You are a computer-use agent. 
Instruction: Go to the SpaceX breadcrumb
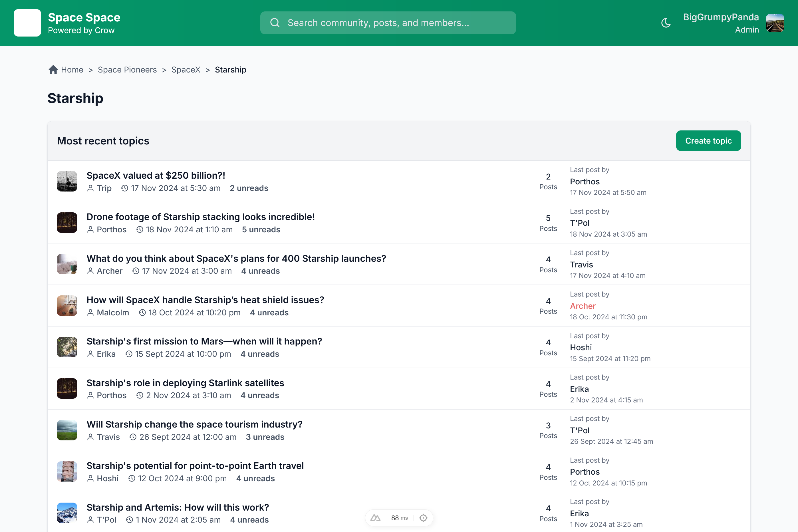point(186,70)
